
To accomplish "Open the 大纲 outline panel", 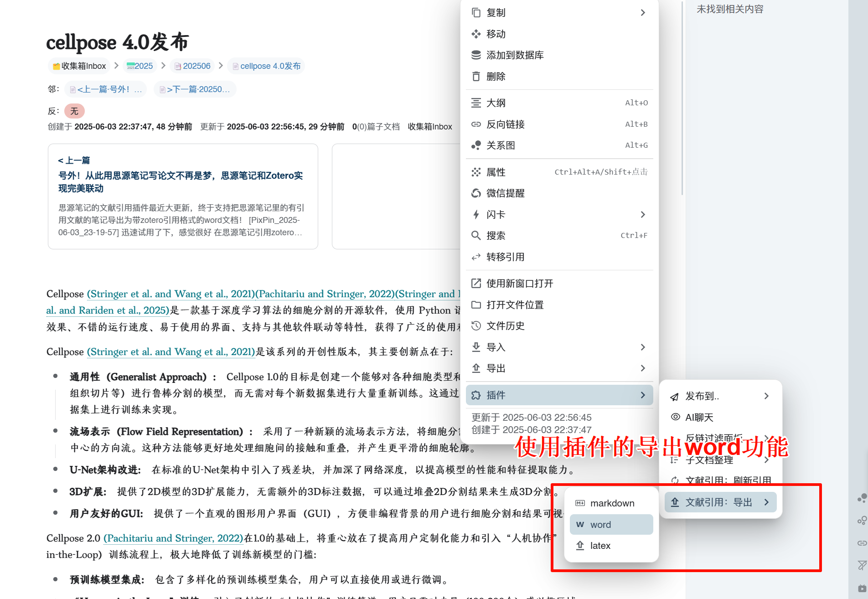I will point(559,103).
